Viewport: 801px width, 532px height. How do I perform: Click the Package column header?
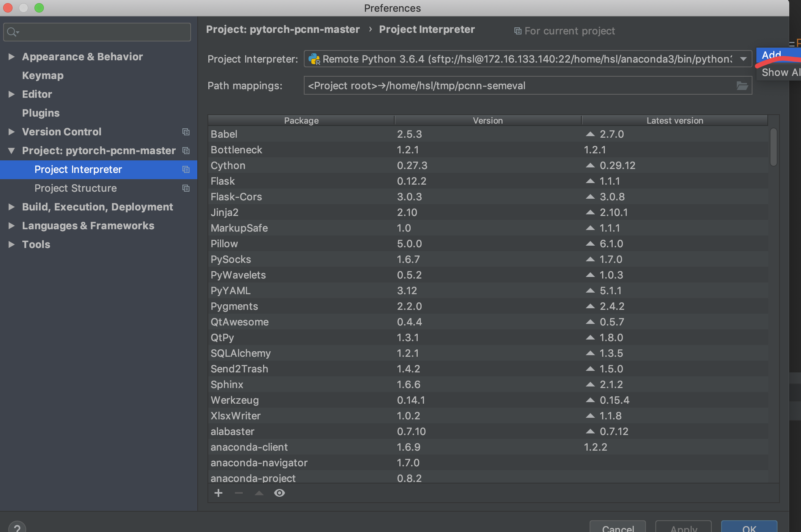[x=301, y=120]
